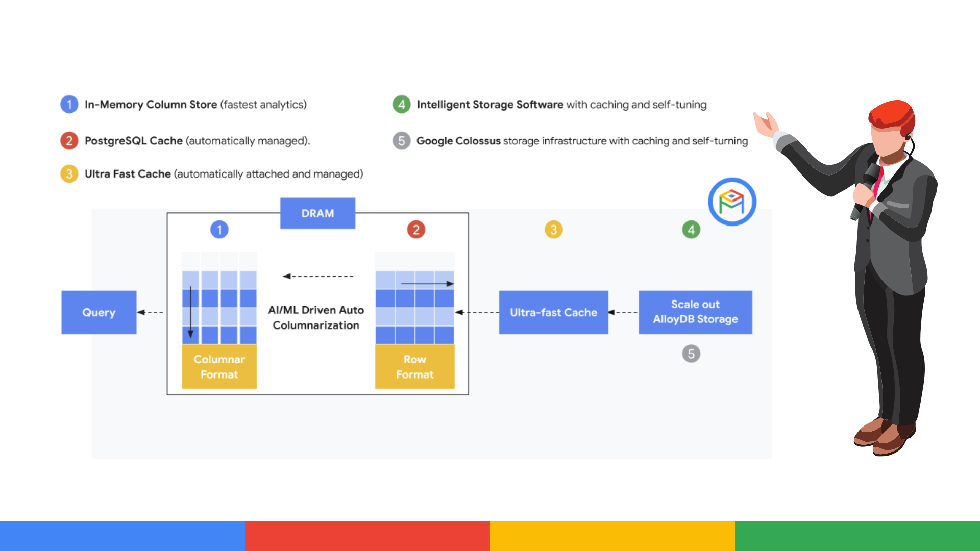Click the text 'Google Colossus'
980x551 pixels.
click(x=458, y=141)
